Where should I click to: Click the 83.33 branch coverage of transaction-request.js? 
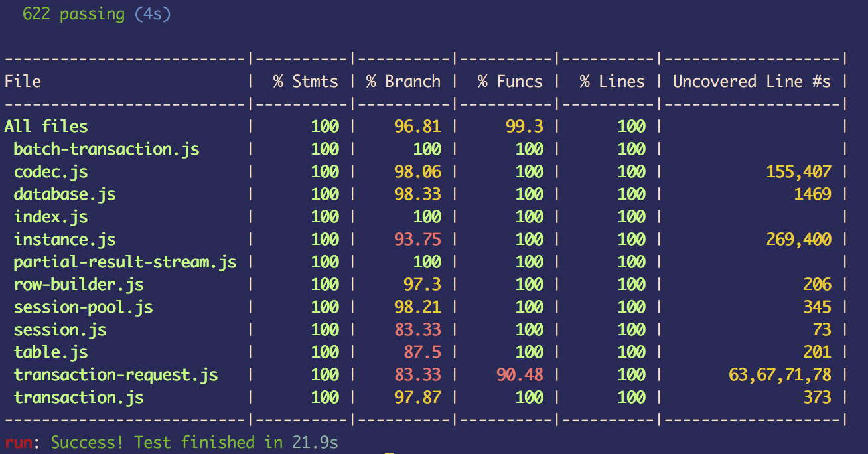pos(417,375)
